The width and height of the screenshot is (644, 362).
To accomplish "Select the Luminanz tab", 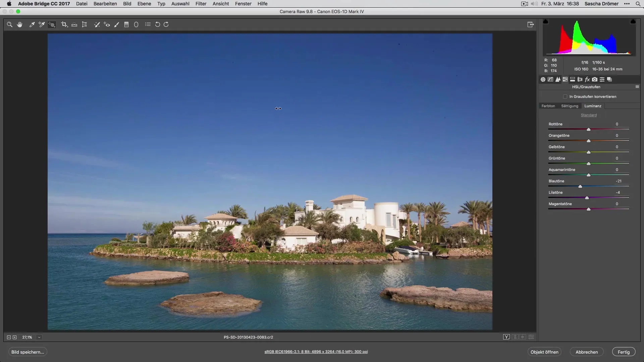I will [x=593, y=106].
